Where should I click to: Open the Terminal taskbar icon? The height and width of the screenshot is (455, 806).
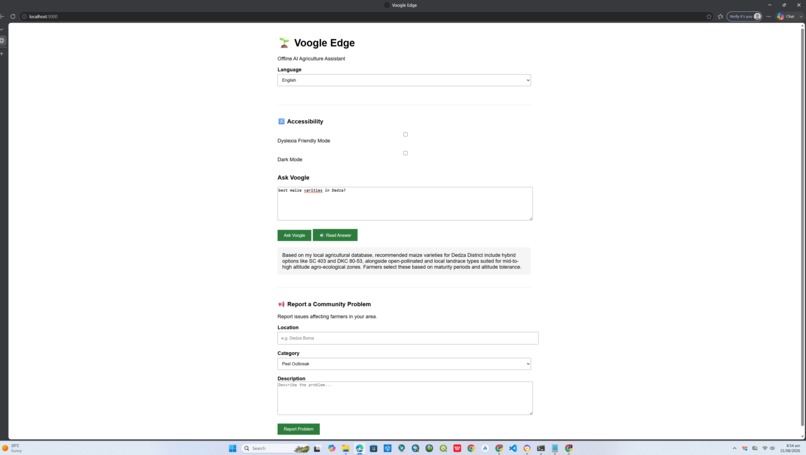(x=541, y=448)
